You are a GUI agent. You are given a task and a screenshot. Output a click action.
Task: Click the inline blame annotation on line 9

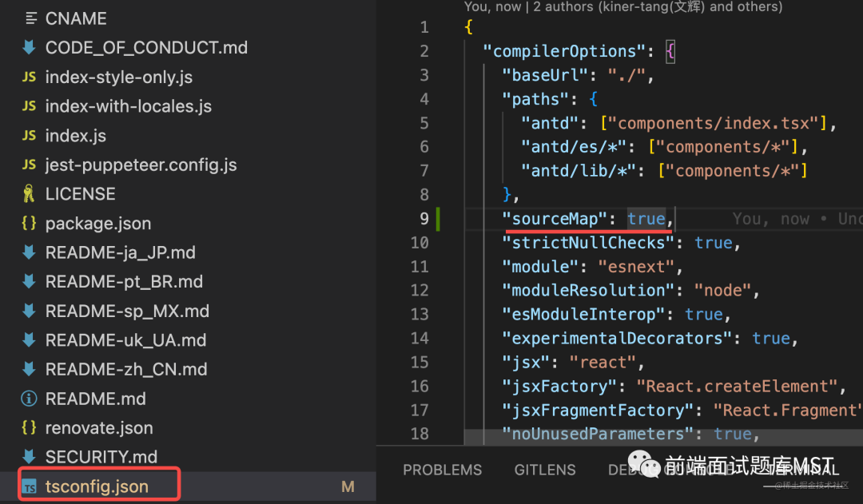(x=797, y=219)
